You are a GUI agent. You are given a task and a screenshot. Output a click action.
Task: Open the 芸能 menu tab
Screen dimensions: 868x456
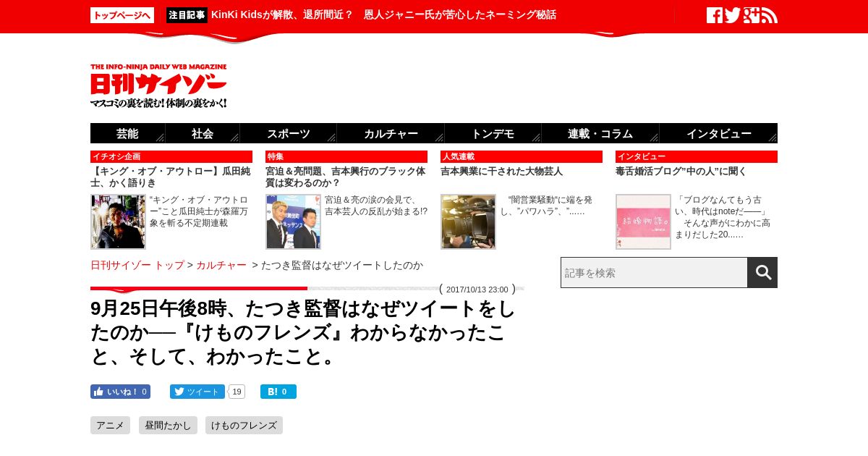tap(128, 133)
